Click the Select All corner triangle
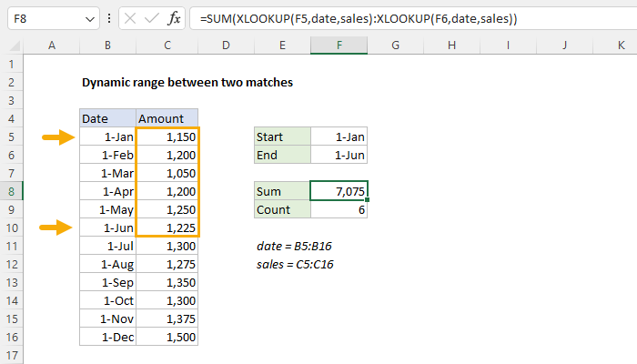 (12, 45)
